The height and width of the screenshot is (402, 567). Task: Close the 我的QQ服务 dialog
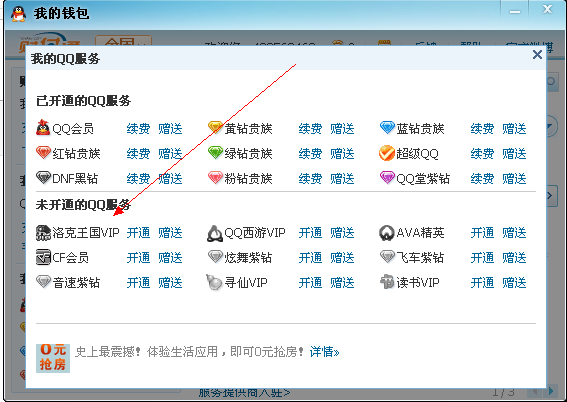(537, 55)
